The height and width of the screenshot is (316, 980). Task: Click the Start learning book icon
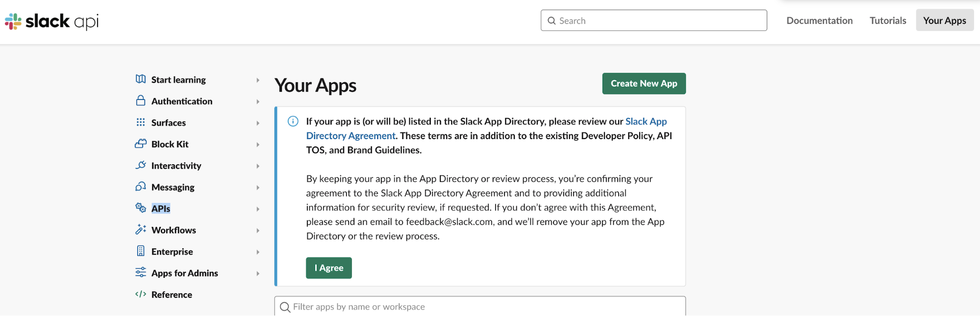pos(141,79)
